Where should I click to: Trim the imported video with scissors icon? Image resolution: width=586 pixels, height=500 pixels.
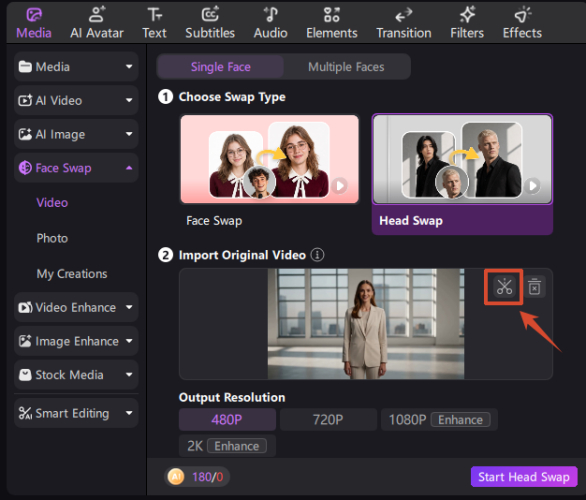(x=504, y=287)
